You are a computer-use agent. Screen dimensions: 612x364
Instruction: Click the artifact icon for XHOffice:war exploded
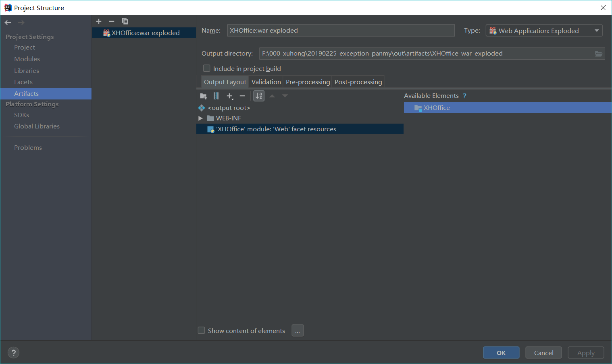(x=106, y=33)
